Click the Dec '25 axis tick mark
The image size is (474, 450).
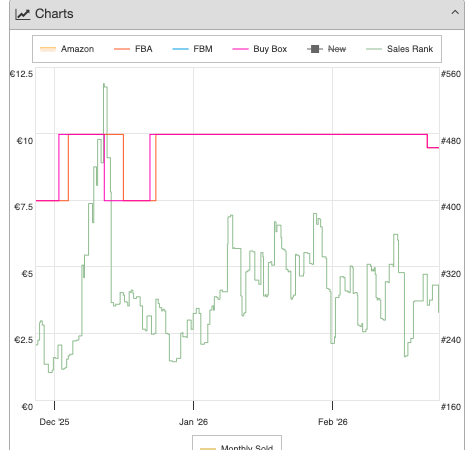point(54,405)
